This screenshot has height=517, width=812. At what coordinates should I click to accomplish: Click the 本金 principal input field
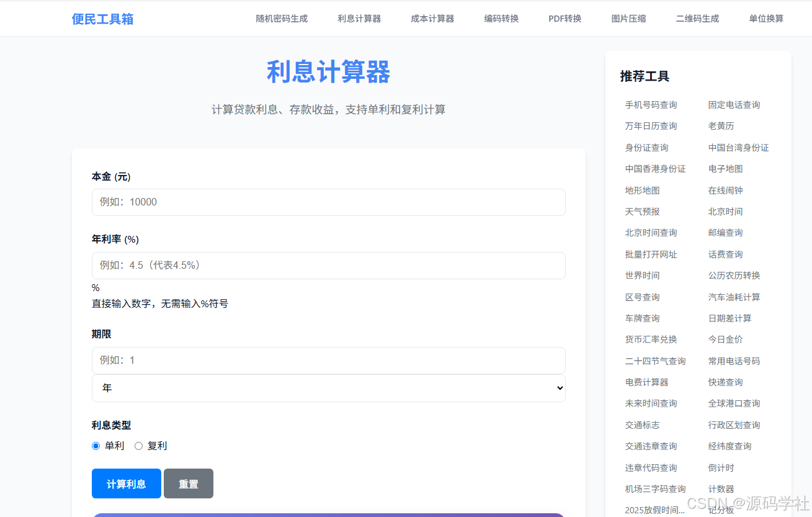328,202
